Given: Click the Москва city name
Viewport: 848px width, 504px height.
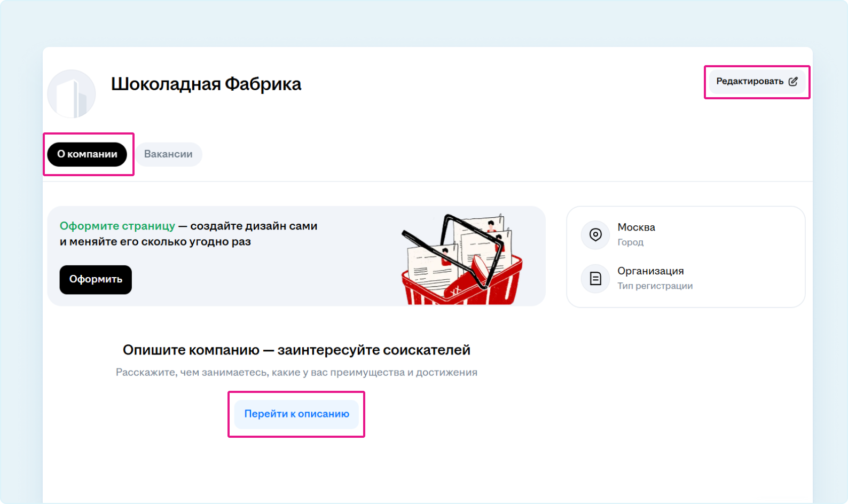Looking at the screenshot, I should pyautogui.click(x=636, y=227).
